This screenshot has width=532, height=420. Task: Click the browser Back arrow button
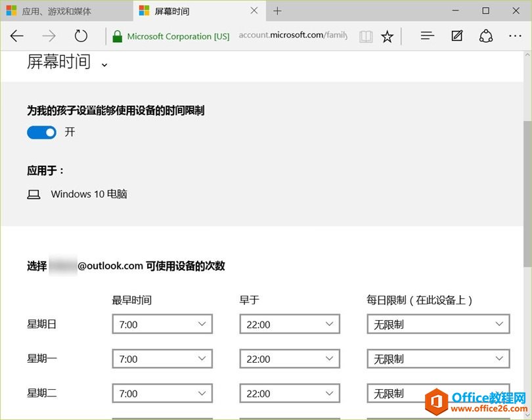point(17,36)
